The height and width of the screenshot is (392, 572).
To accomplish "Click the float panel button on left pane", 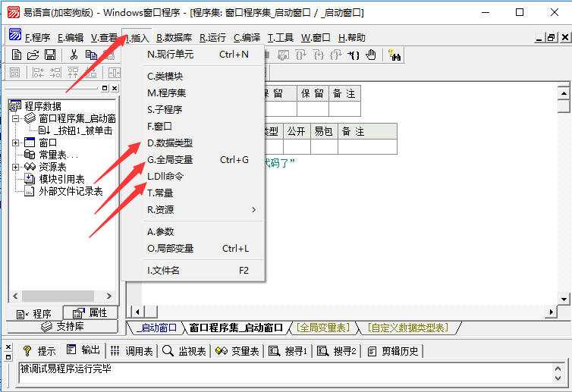I will tap(105, 88).
